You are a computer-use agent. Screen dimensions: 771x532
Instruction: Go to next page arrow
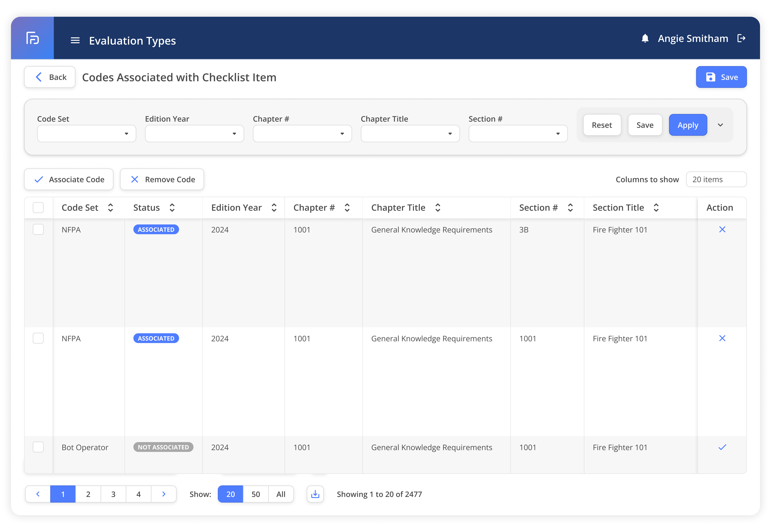point(164,494)
